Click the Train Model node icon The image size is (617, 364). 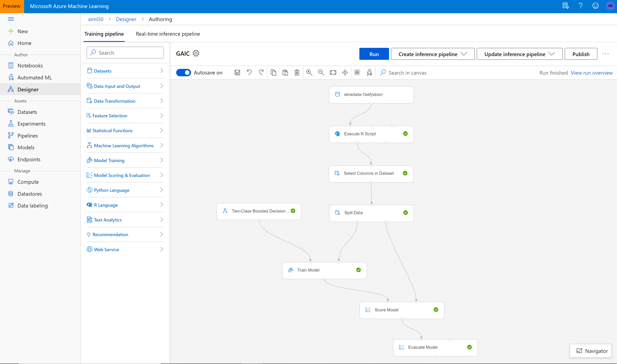(x=291, y=270)
